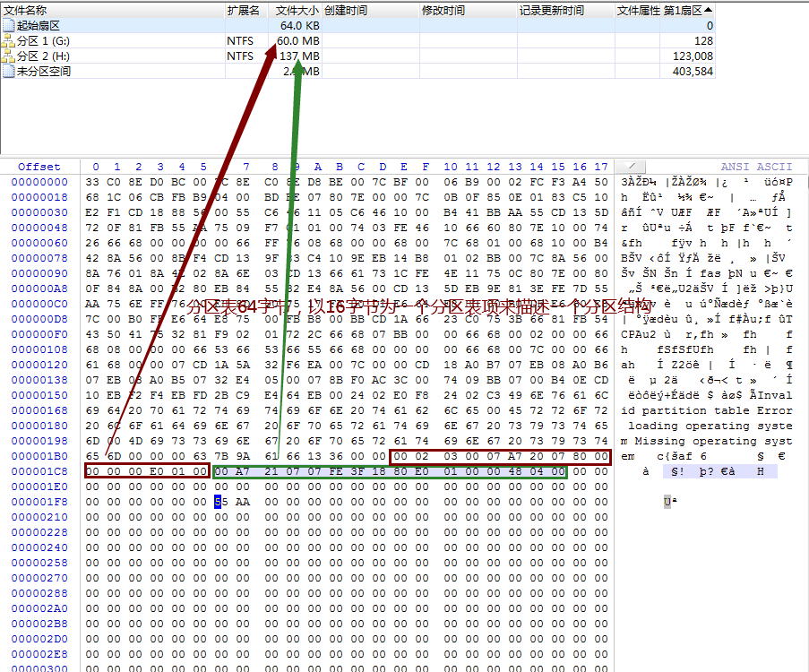Click ASCII text 'CPAu2' in row 000000F0

pyautogui.click(x=638, y=334)
